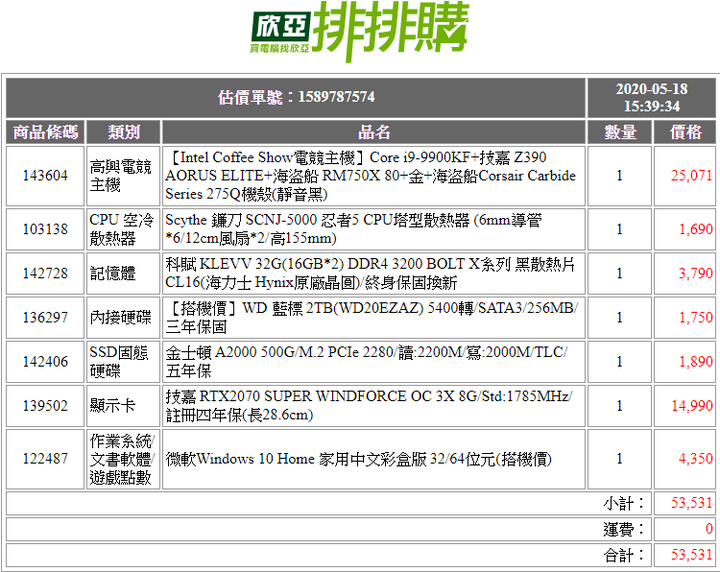The height and width of the screenshot is (572, 720).
Task: Select price 1,890
Action: tap(696, 361)
